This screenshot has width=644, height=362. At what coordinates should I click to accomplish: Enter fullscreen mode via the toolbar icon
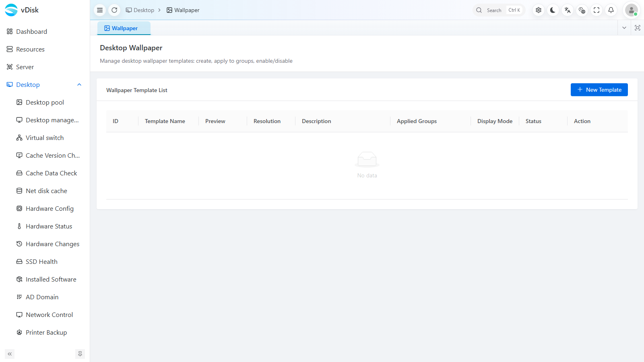pos(597,10)
